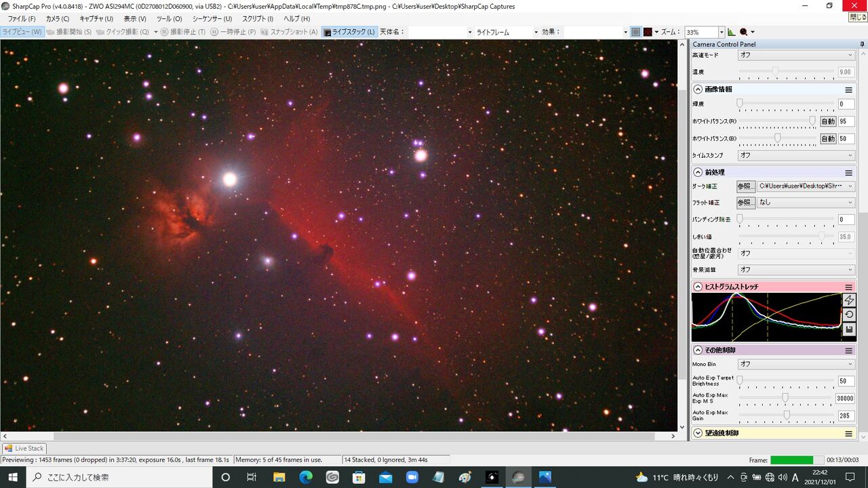The width and height of the screenshot is (868, 488).
Task: Pin the Camera Control Panel
Action: click(x=863, y=44)
